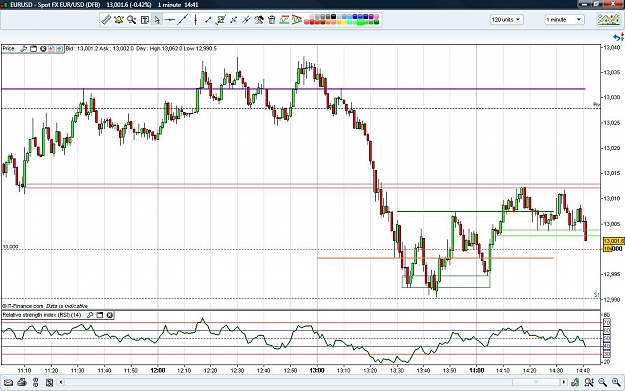
Task: Click the 13,040 price axis label
Action: pos(612,47)
